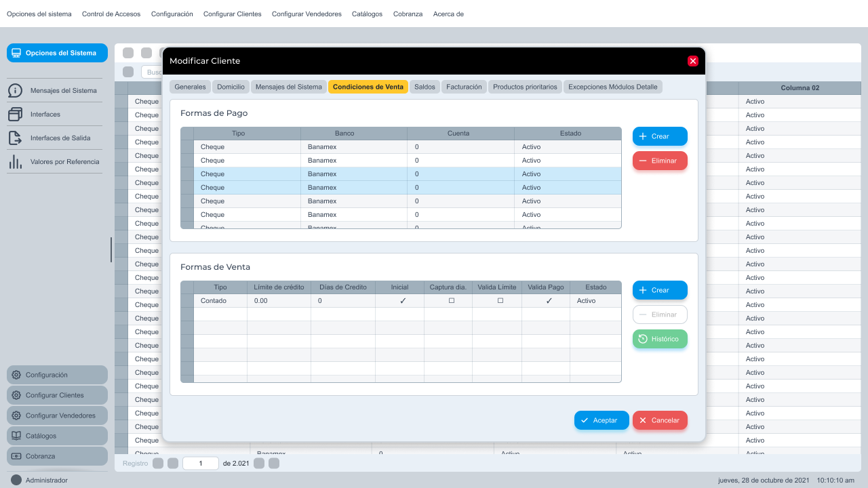Open the Mensajes del Sistema tab
The image size is (868, 488).
tap(289, 87)
